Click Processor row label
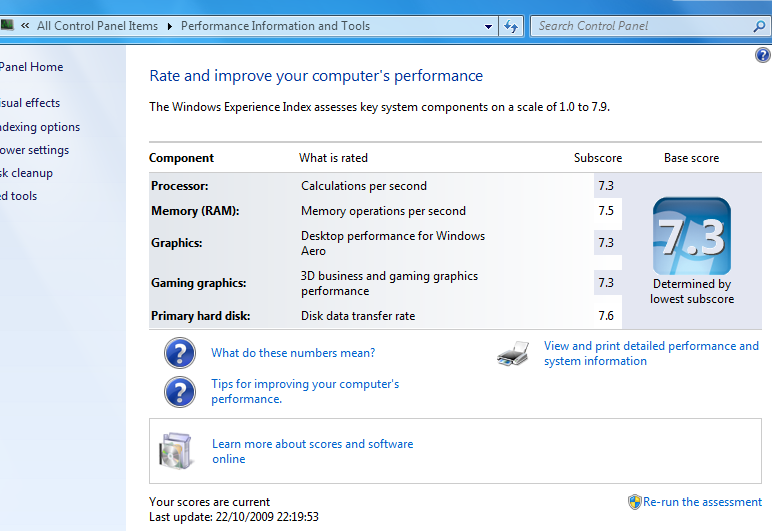This screenshot has width=772, height=531. coord(180,186)
